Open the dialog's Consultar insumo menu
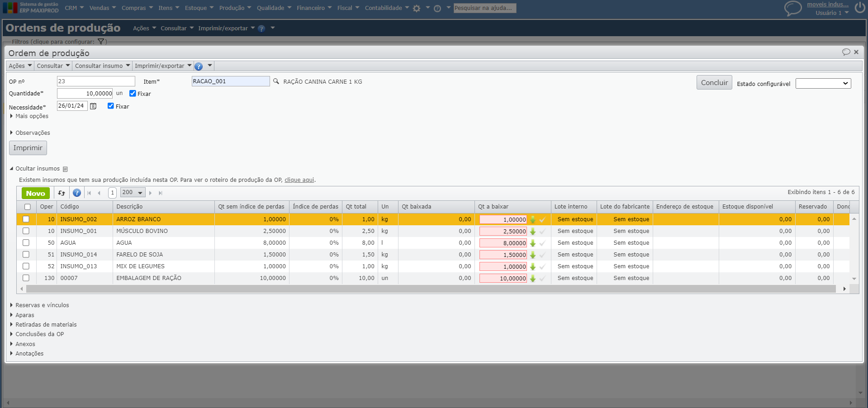 pyautogui.click(x=102, y=66)
